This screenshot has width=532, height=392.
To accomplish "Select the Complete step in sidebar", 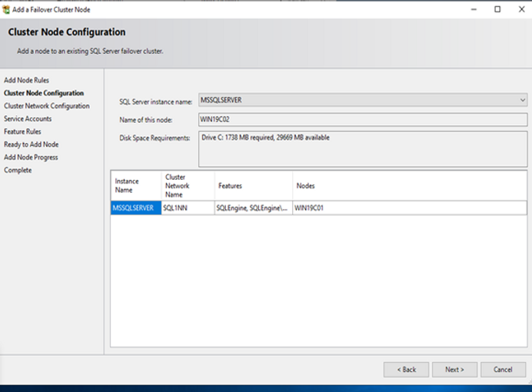I will [18, 170].
